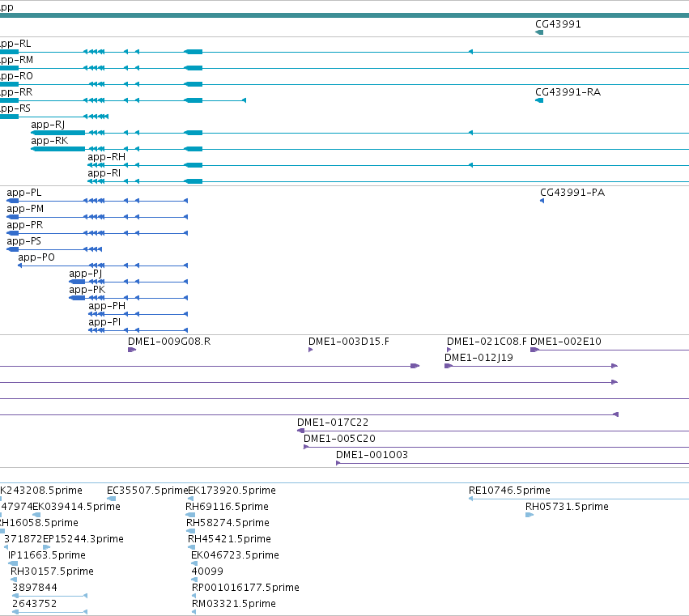This screenshot has height=616, width=689.
Task: Click the DME1-012J19 start arrow glyph
Action: tap(449, 366)
